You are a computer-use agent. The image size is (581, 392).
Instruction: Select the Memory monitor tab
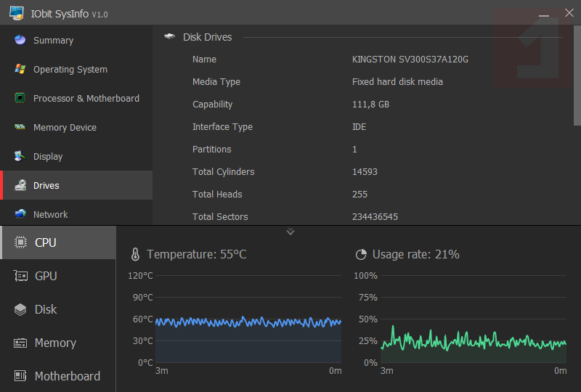58,343
